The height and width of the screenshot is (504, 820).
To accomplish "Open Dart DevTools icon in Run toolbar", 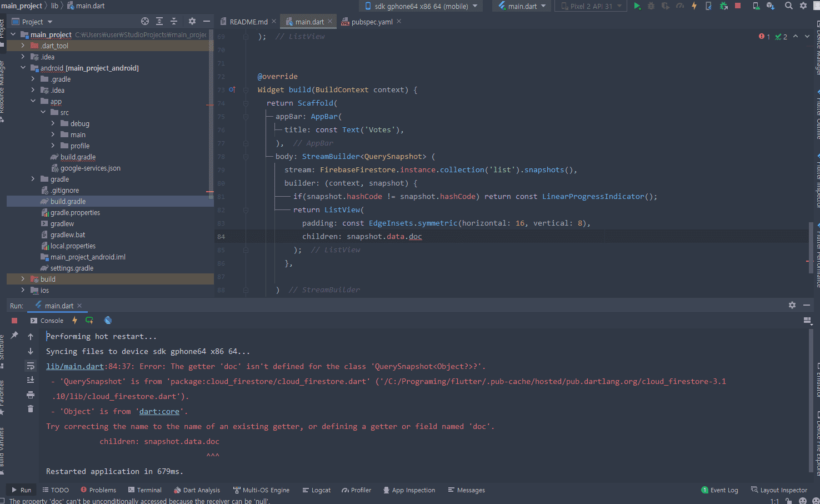I will 108,321.
